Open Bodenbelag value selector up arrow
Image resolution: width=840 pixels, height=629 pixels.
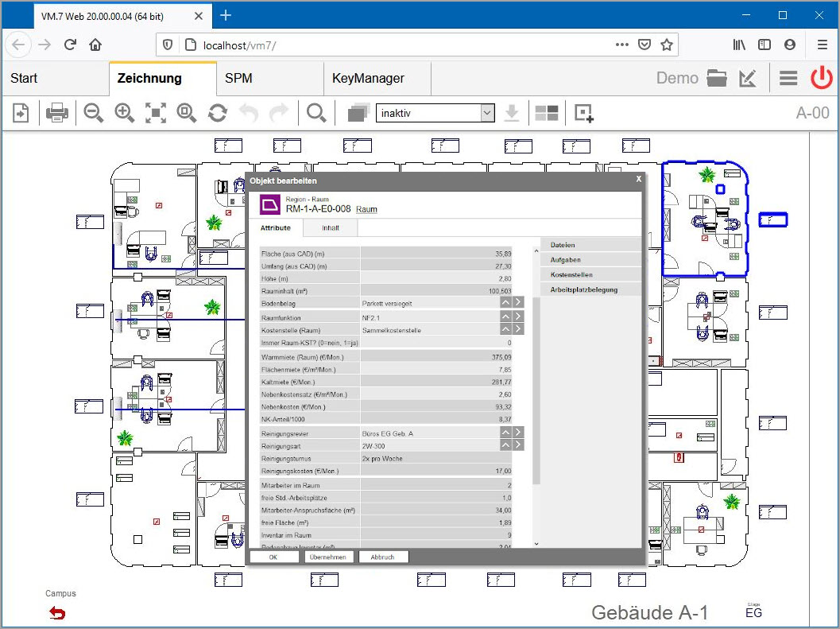(505, 302)
